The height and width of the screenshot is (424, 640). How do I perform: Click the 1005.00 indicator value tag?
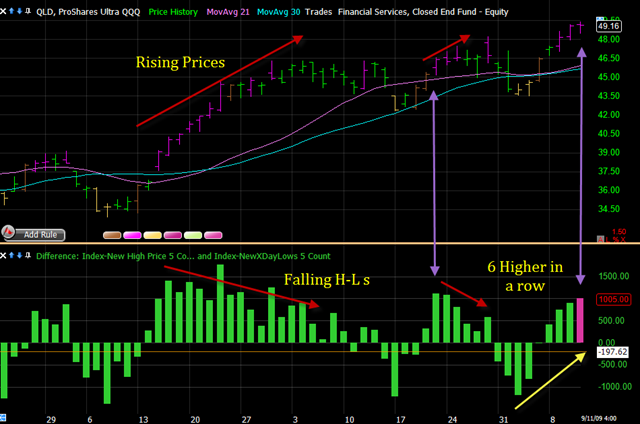coord(613,300)
